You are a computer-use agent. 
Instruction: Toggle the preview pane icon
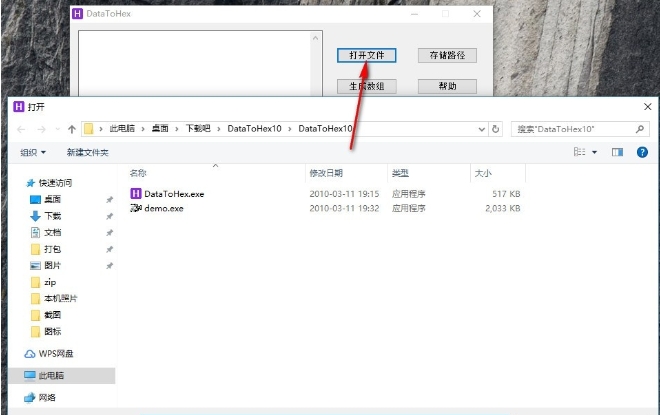pos(617,152)
